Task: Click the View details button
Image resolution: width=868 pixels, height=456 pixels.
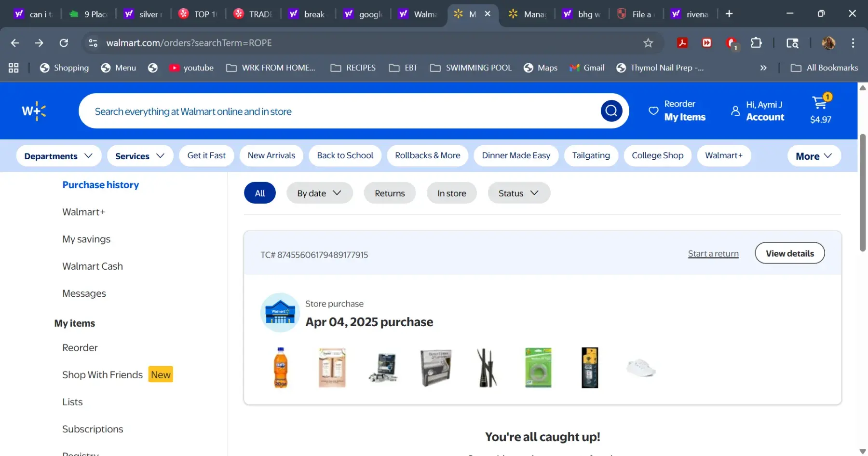Action: (789, 253)
